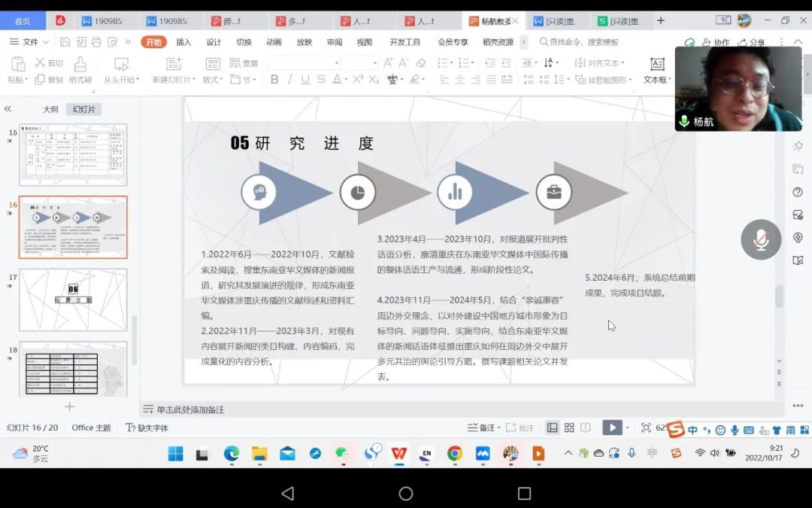The width and height of the screenshot is (812, 508).
Task: Select the Format Painter (格式刷) icon
Action: [80, 64]
